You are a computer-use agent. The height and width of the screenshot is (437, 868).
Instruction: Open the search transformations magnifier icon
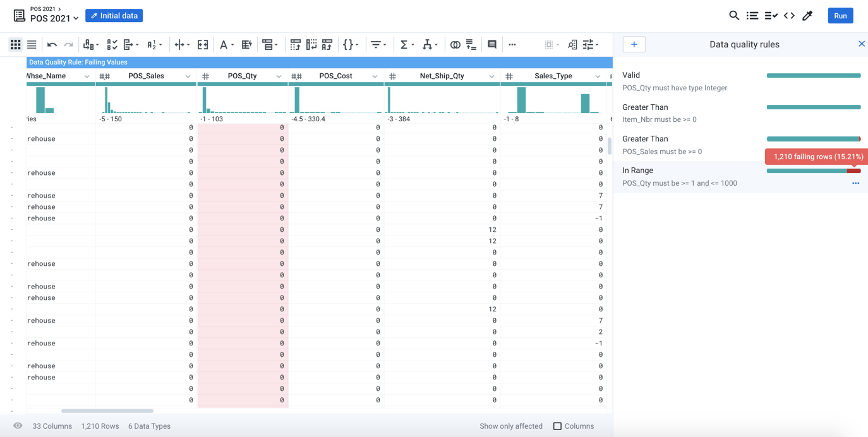click(x=733, y=16)
